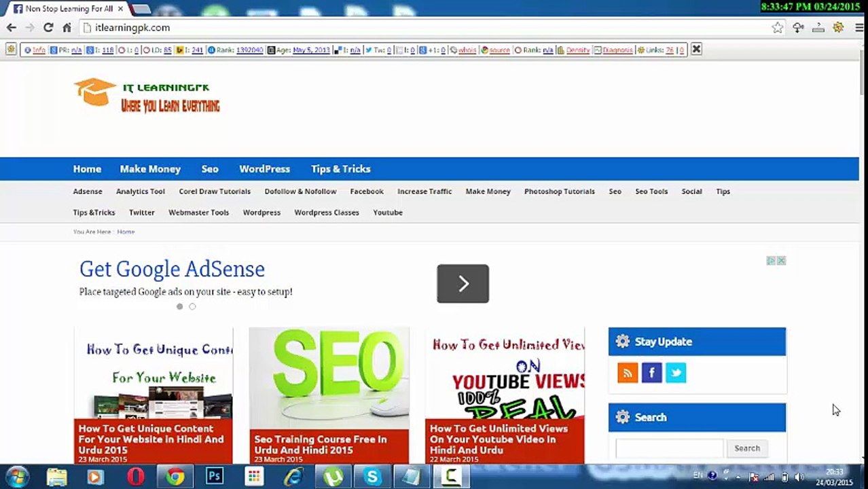This screenshot has height=489, width=868.
Task: Open the Facebook category link
Action: [367, 192]
